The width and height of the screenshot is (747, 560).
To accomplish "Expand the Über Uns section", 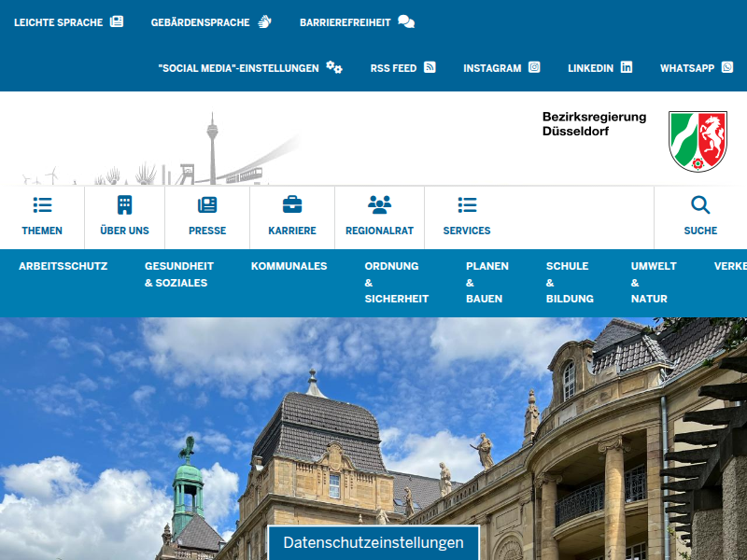I will click(x=123, y=217).
